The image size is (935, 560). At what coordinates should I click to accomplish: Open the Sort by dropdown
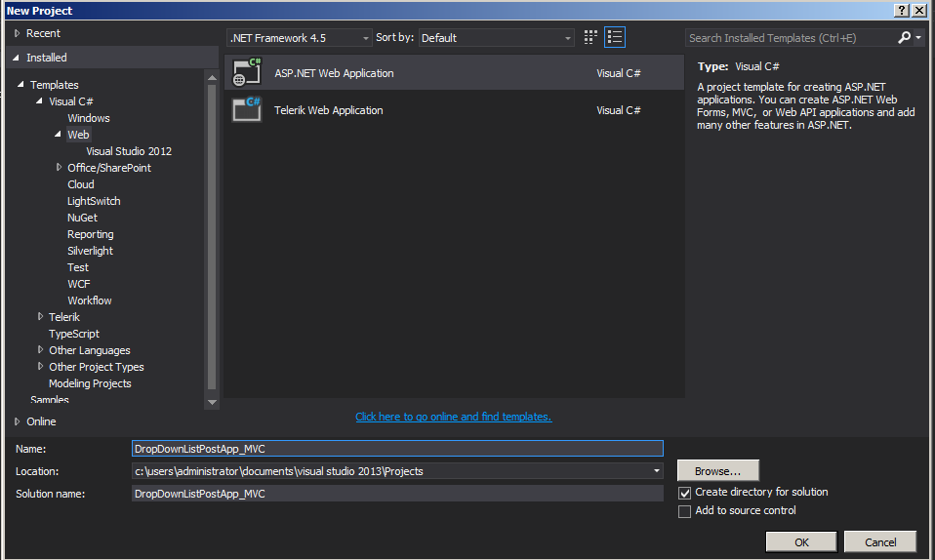[497, 38]
